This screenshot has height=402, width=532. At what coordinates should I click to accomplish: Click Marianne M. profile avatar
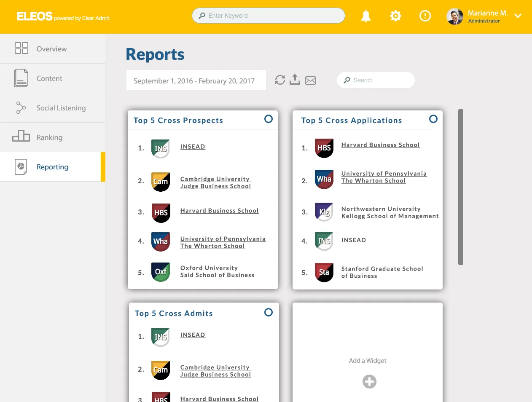(x=455, y=16)
